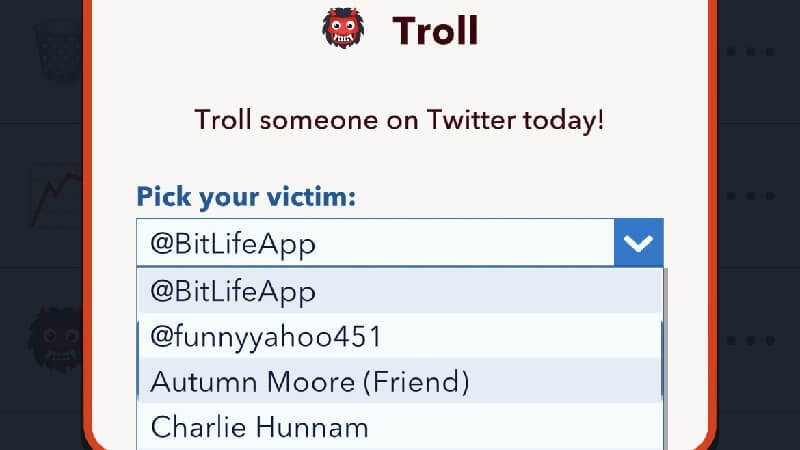Click the victim list scrollbar
The height and width of the screenshot is (450, 800).
click(664, 359)
